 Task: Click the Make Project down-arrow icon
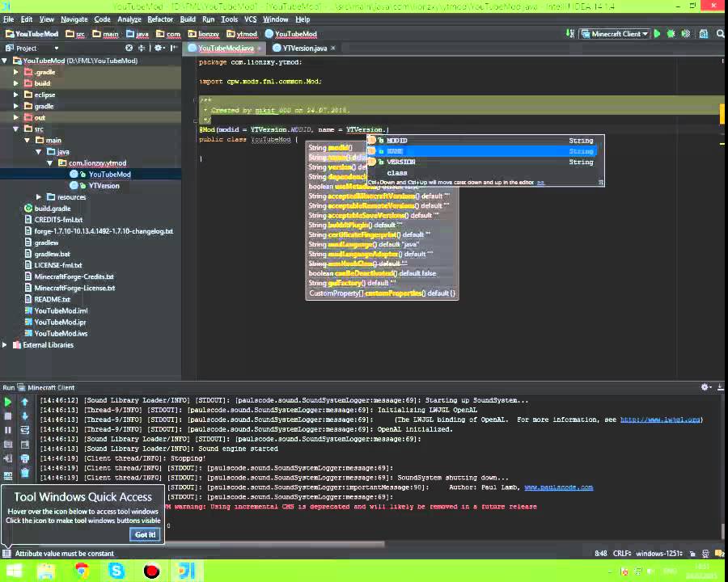570,34
